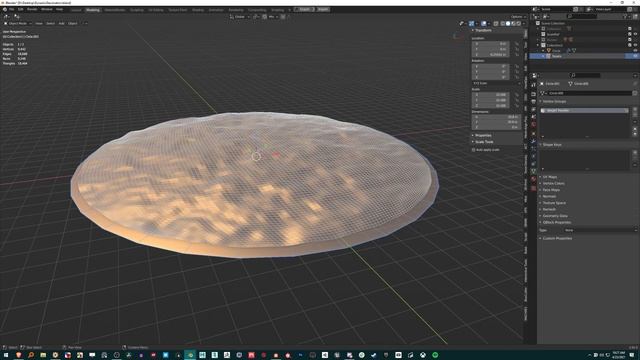
Task: Toggle viewport gizmos button
Action: tap(471, 23)
